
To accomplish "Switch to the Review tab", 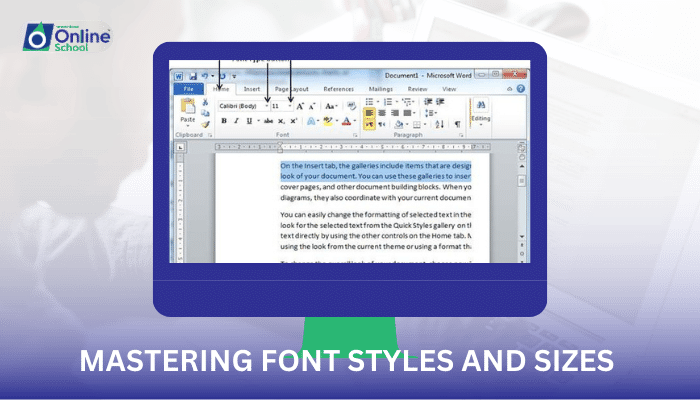I will (x=417, y=89).
